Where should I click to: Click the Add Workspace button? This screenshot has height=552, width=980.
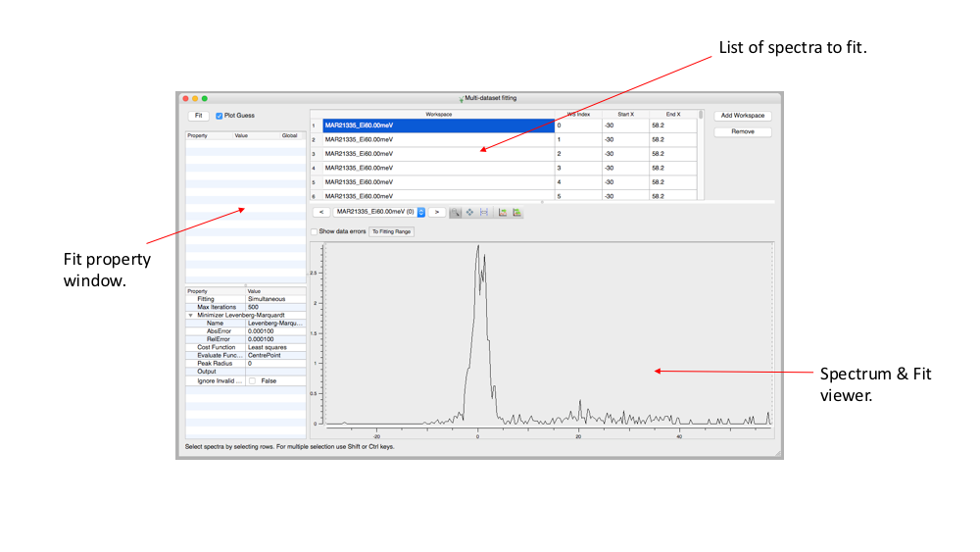[x=742, y=116]
